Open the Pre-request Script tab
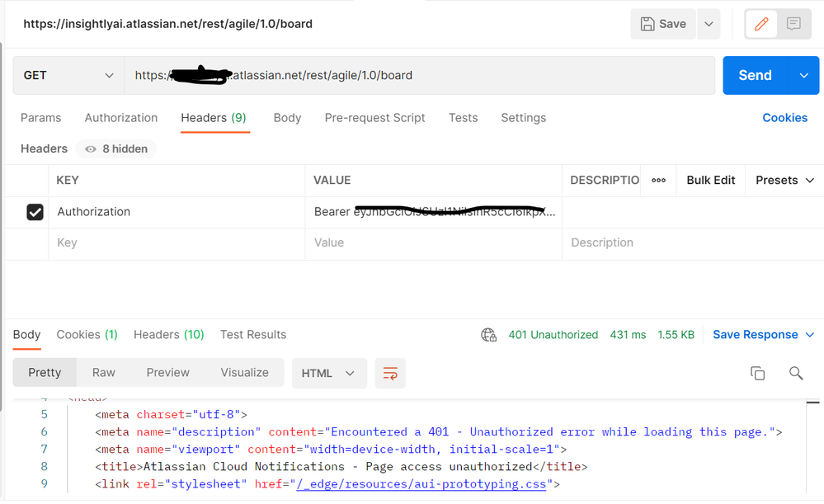This screenshot has height=504, width=824. point(374,118)
